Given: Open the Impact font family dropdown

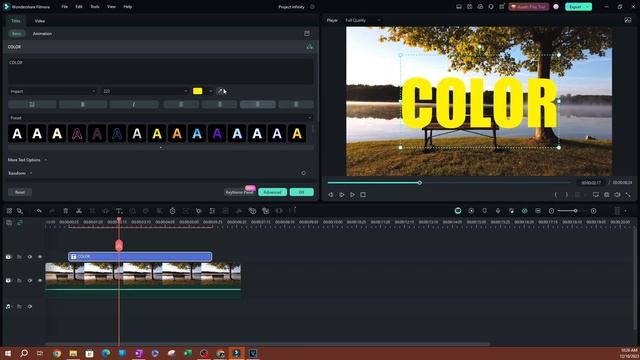Looking at the screenshot, I should (x=53, y=91).
